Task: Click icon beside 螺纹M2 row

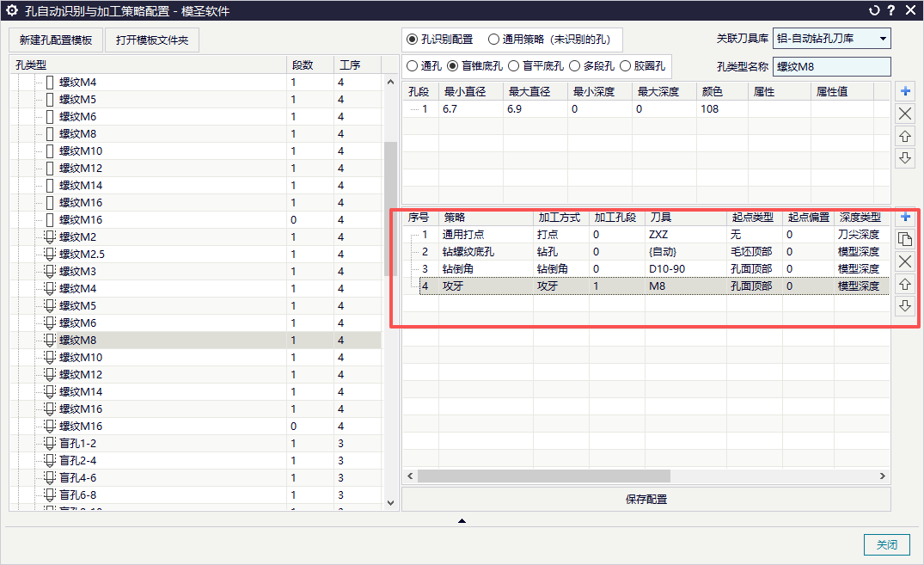Action: tap(50, 237)
